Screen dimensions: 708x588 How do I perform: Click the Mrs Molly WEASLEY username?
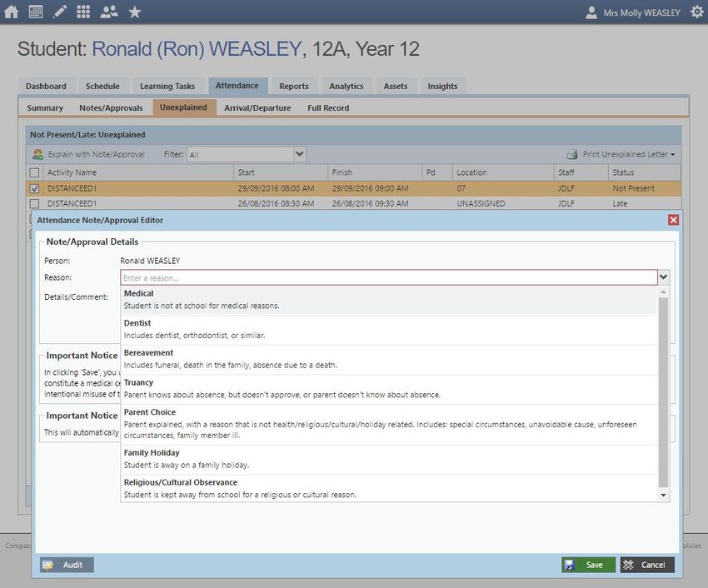tap(641, 12)
